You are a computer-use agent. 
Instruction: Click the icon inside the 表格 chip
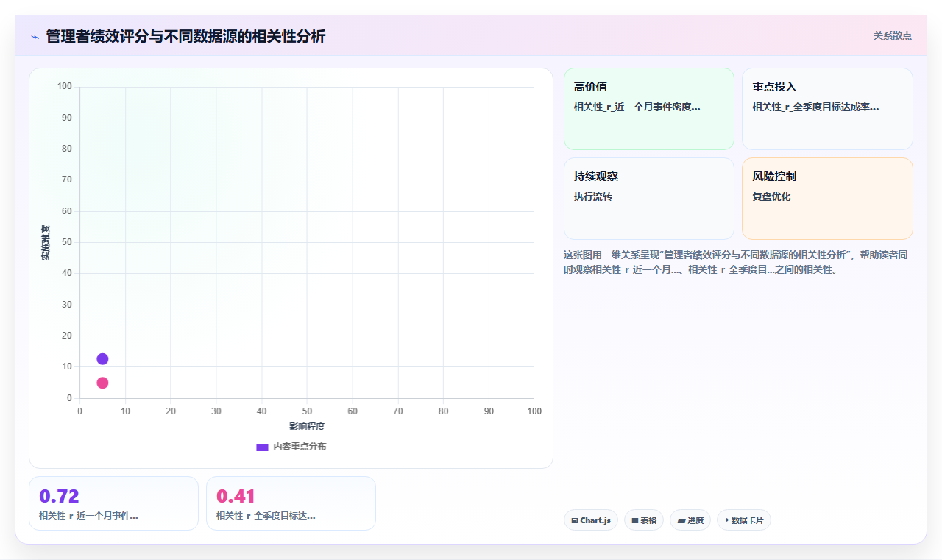pos(635,520)
